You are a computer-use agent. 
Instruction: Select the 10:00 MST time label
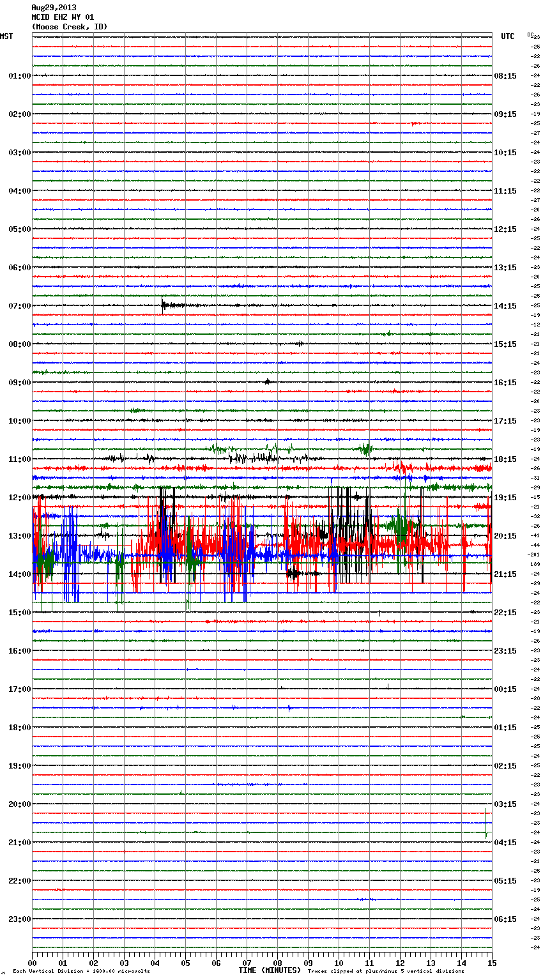[x=20, y=421]
